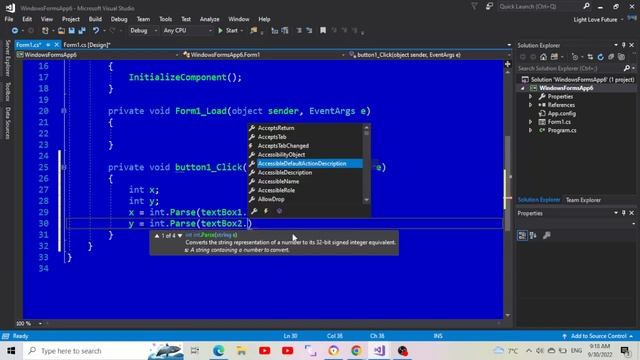Select App.config in Solution Explorer
Viewport: 640px width, 360px height.
pos(562,113)
